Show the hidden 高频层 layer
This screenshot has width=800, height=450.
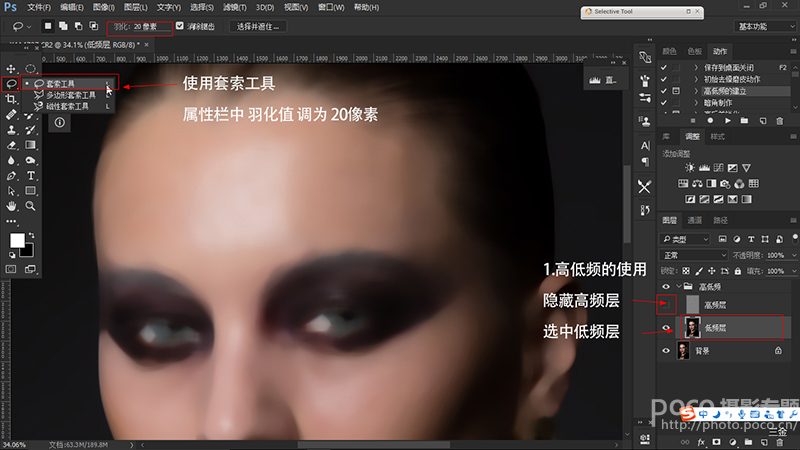click(666, 305)
